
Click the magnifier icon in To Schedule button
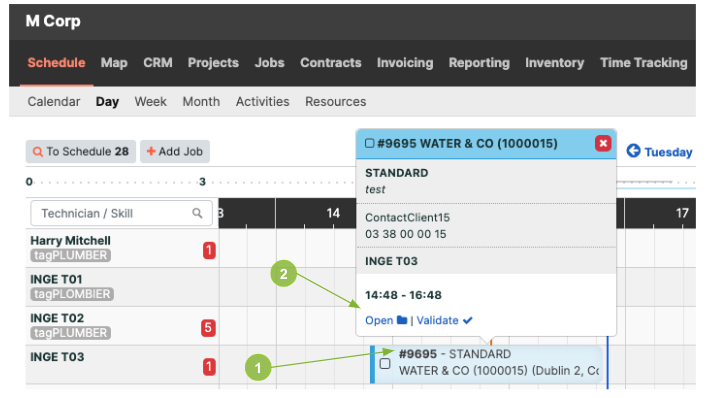(x=38, y=152)
